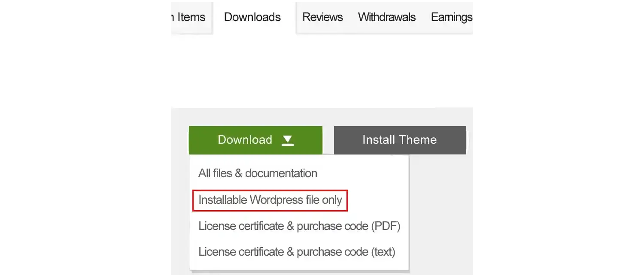Select the partially visible Items tab
The height and width of the screenshot is (275, 644).
click(189, 17)
